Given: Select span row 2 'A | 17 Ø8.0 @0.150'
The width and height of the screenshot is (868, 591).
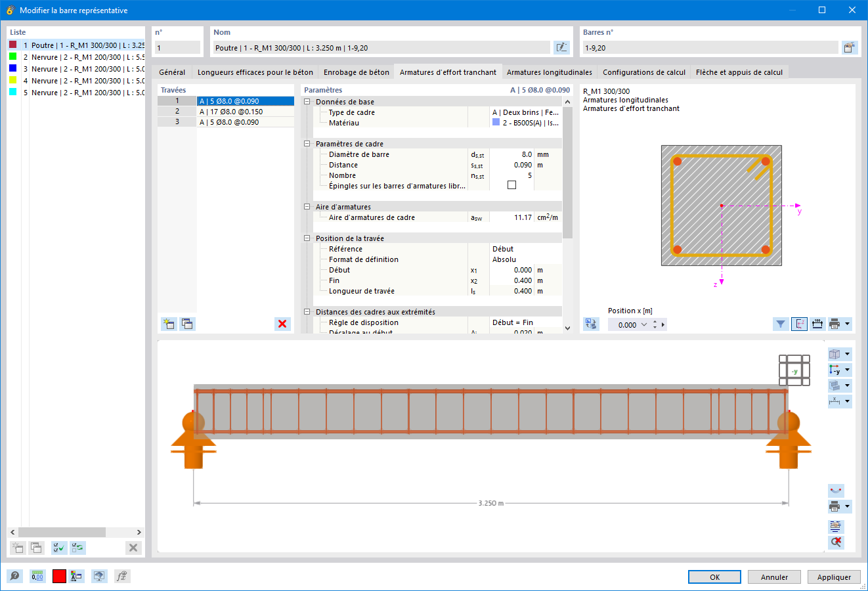Looking at the screenshot, I should click(226, 112).
